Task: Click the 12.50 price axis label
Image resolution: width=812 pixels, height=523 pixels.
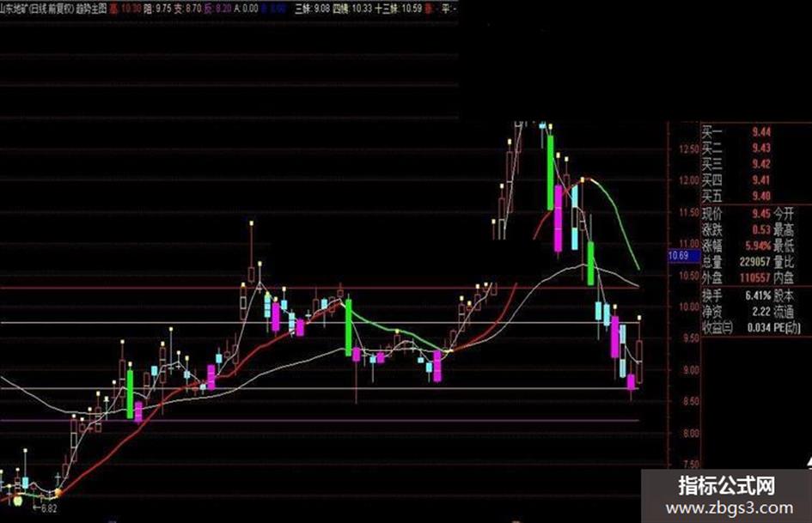Action: pos(689,149)
